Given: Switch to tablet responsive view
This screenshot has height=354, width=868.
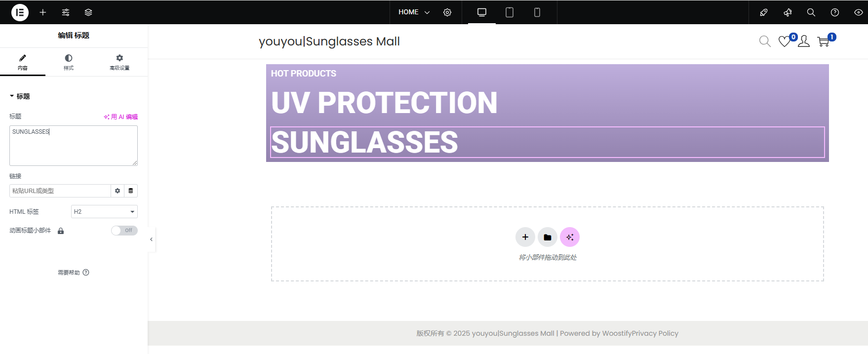Looking at the screenshot, I should point(510,12).
